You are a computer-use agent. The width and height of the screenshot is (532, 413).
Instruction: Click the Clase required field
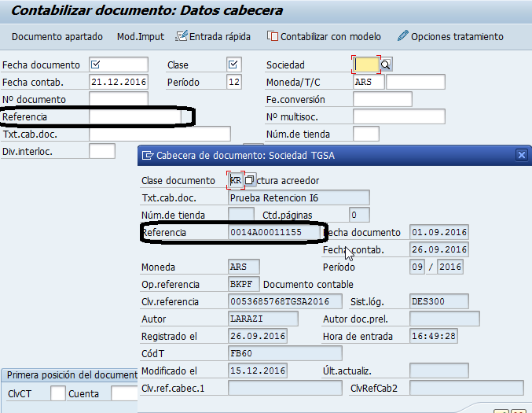233,65
